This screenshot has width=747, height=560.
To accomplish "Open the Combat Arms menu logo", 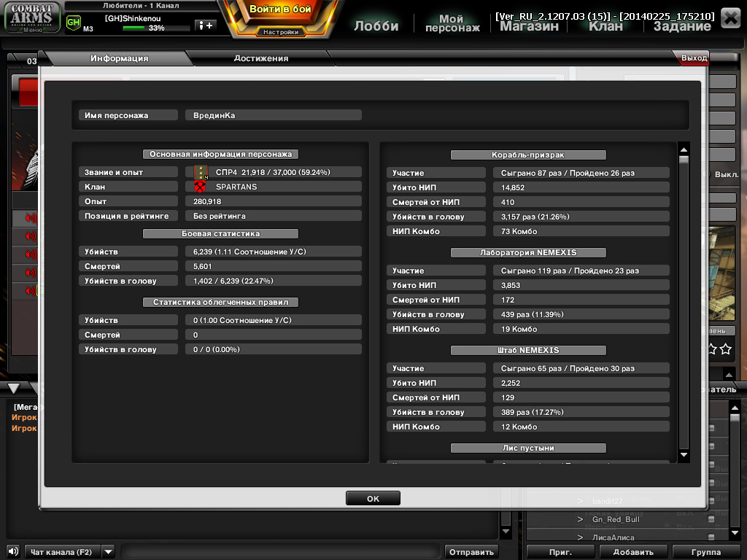I will (x=32, y=17).
